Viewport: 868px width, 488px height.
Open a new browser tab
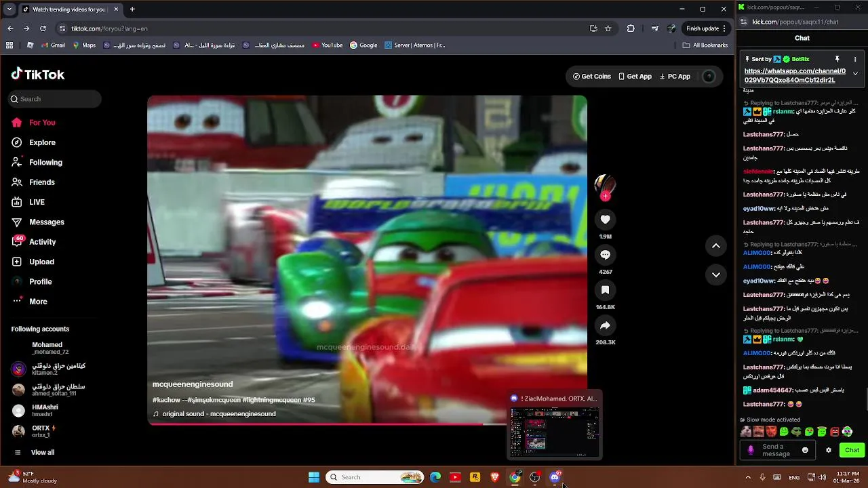click(132, 9)
